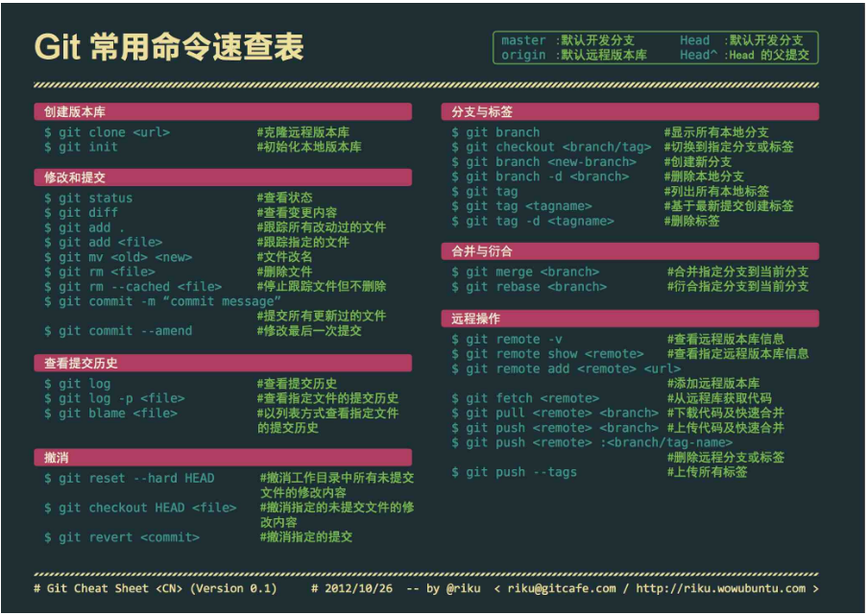Select the 'git add .' command
This screenshot has width=868, height=615.
coord(84,227)
